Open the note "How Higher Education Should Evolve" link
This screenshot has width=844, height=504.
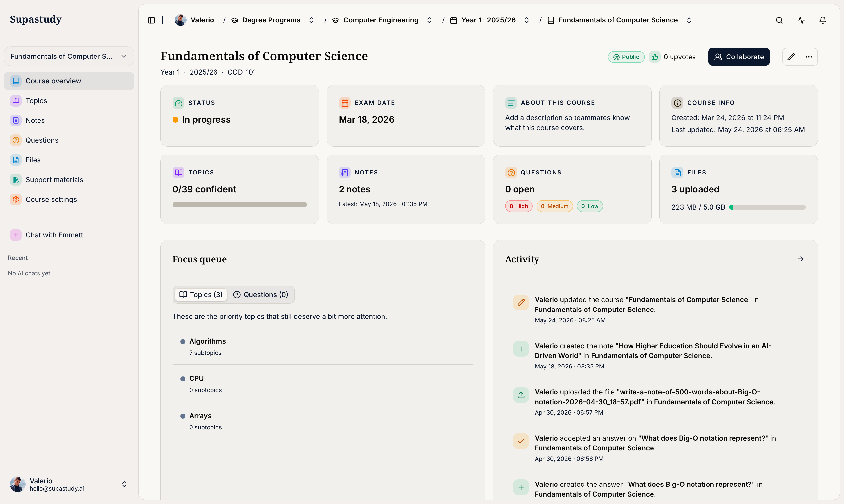tap(653, 350)
